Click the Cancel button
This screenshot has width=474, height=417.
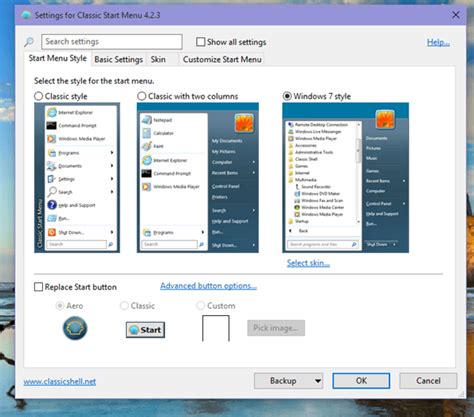(428, 381)
